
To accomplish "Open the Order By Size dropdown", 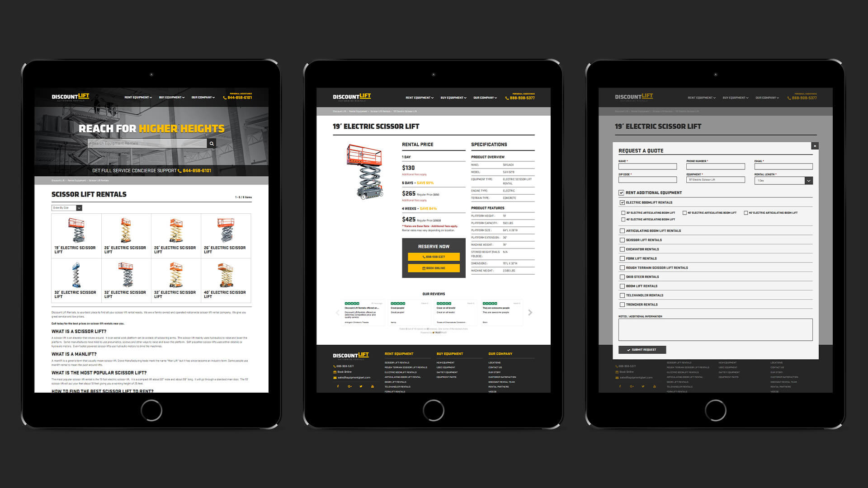I will (x=67, y=208).
